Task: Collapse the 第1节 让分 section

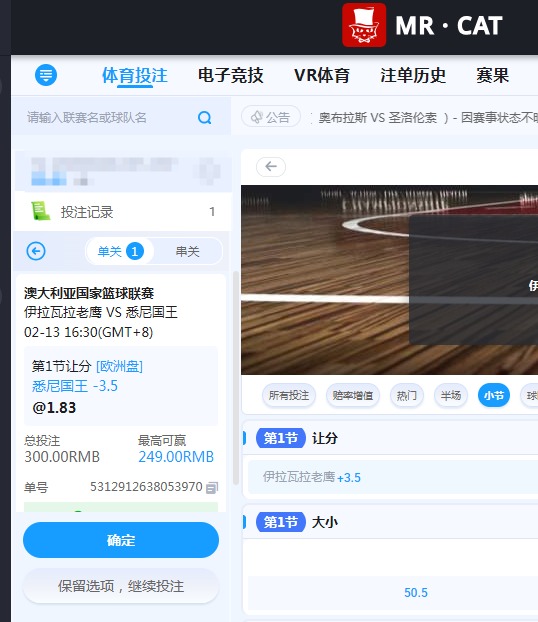Action: [x=390, y=438]
